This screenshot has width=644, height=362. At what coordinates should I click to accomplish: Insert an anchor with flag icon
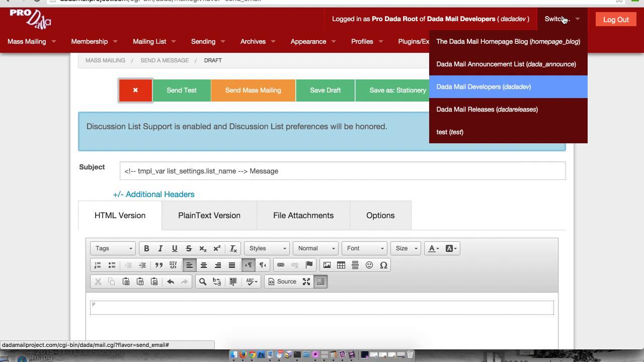click(309, 265)
